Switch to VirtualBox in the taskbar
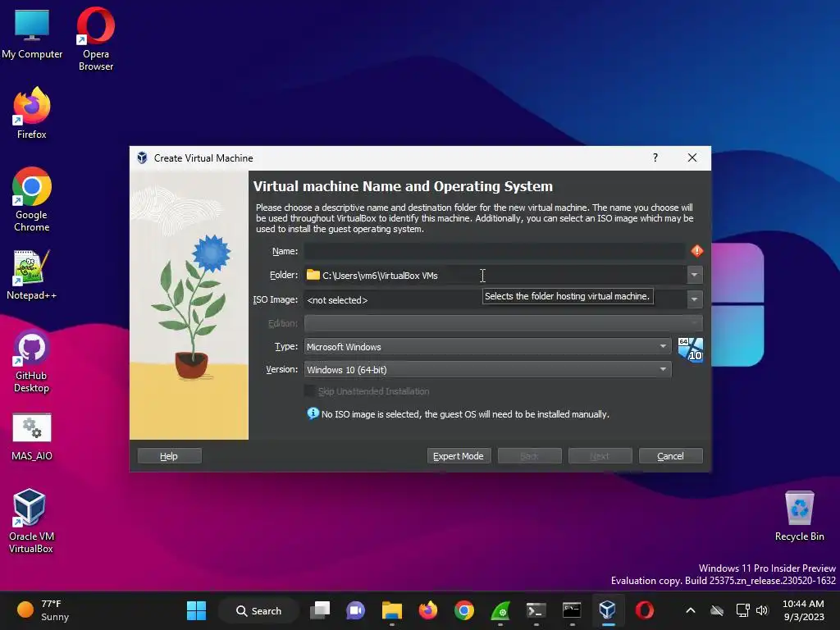Image resolution: width=840 pixels, height=630 pixels. click(x=608, y=610)
